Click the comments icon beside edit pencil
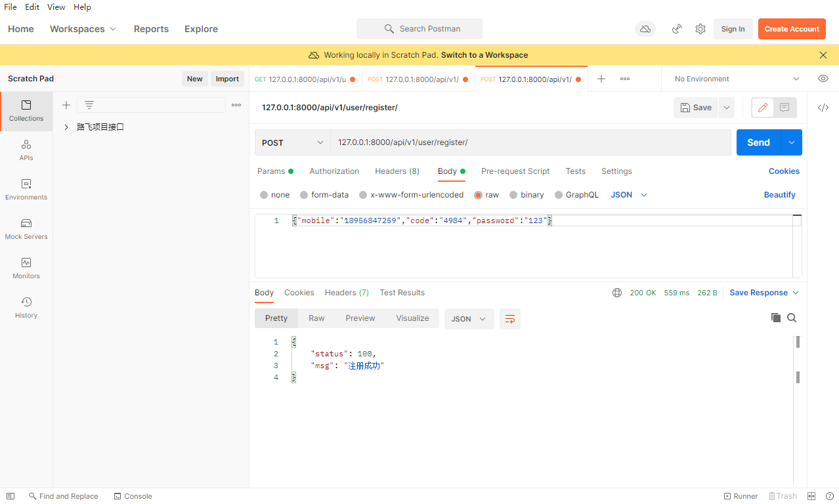Image resolution: width=839 pixels, height=504 pixels. coord(785,108)
